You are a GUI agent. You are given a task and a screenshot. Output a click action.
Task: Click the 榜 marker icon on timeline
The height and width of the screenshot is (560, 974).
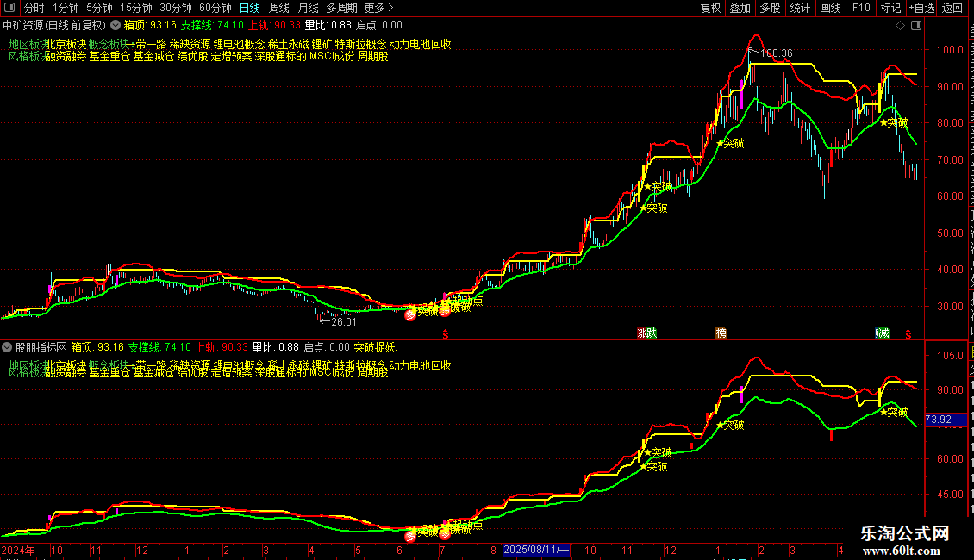(721, 333)
